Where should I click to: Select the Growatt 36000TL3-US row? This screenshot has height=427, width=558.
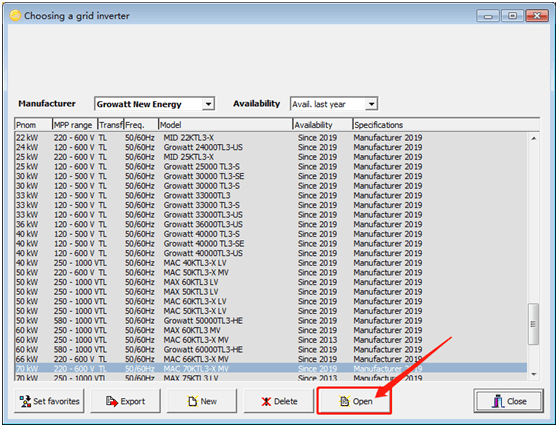[271, 224]
